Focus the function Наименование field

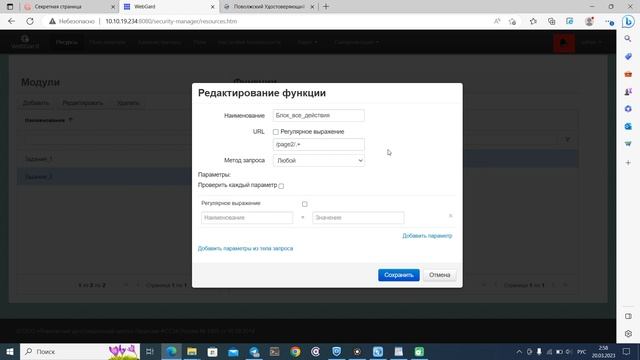click(x=318, y=115)
